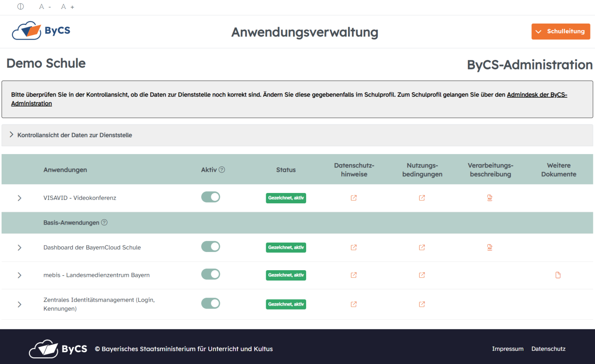
Task: Increase font size with A+ control
Action: (x=68, y=7)
